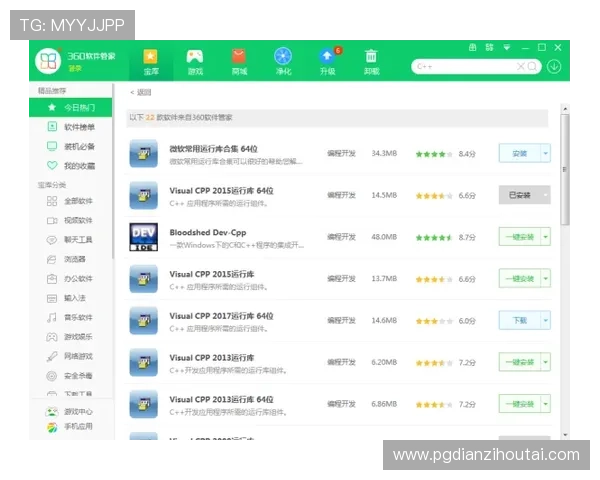This screenshot has height=480, width=600.
Task: Click the 360软件管家 logo icon
Action: coord(48,61)
